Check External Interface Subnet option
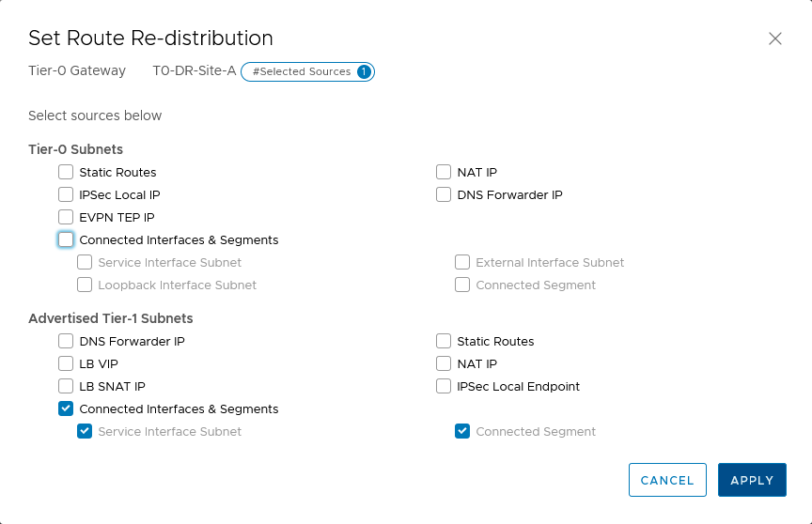 pos(462,262)
